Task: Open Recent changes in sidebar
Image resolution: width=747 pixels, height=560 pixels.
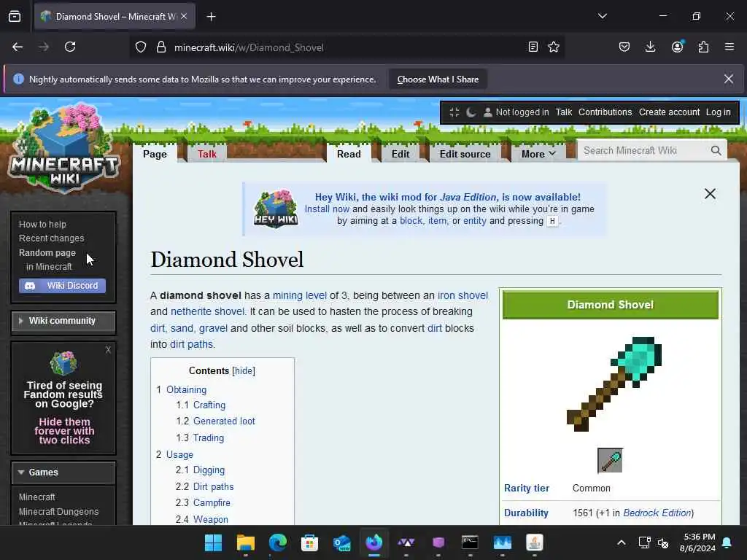Action: (52, 238)
